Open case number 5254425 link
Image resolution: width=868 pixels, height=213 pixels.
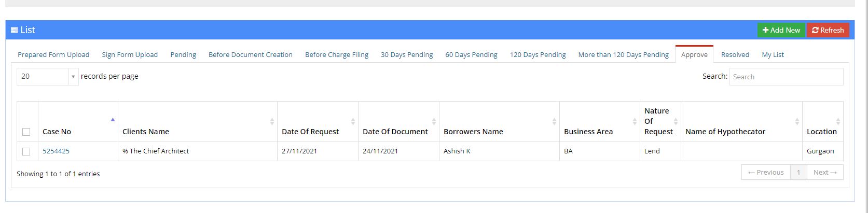56,151
